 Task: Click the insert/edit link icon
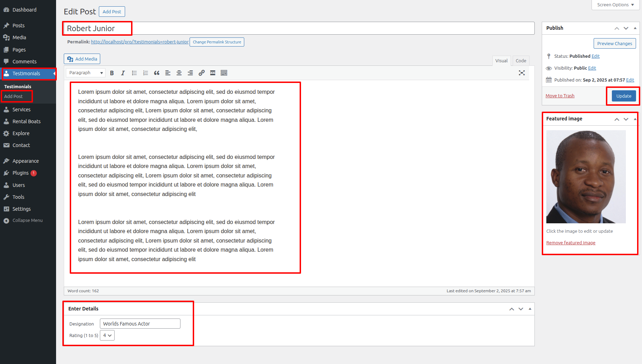click(x=202, y=73)
